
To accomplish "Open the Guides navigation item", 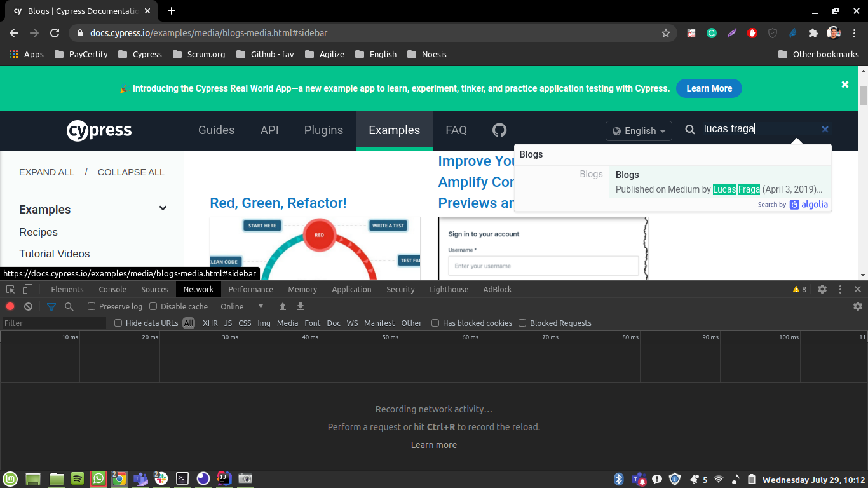I will [x=217, y=130].
